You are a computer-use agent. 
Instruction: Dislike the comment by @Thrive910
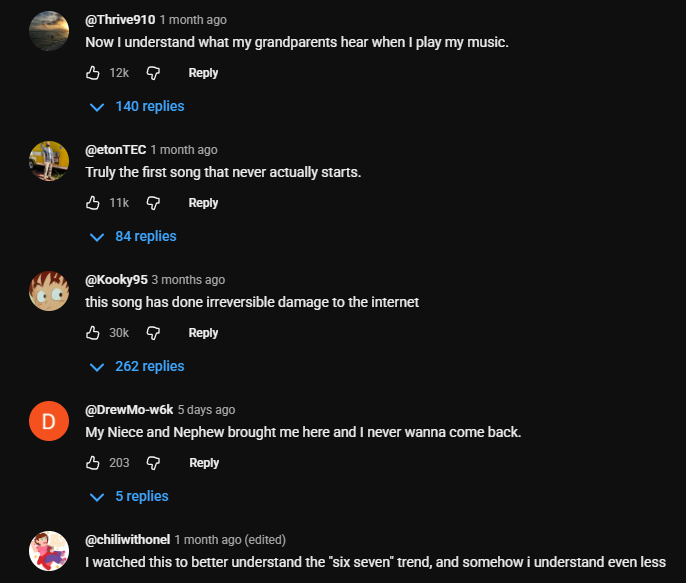[x=153, y=73]
